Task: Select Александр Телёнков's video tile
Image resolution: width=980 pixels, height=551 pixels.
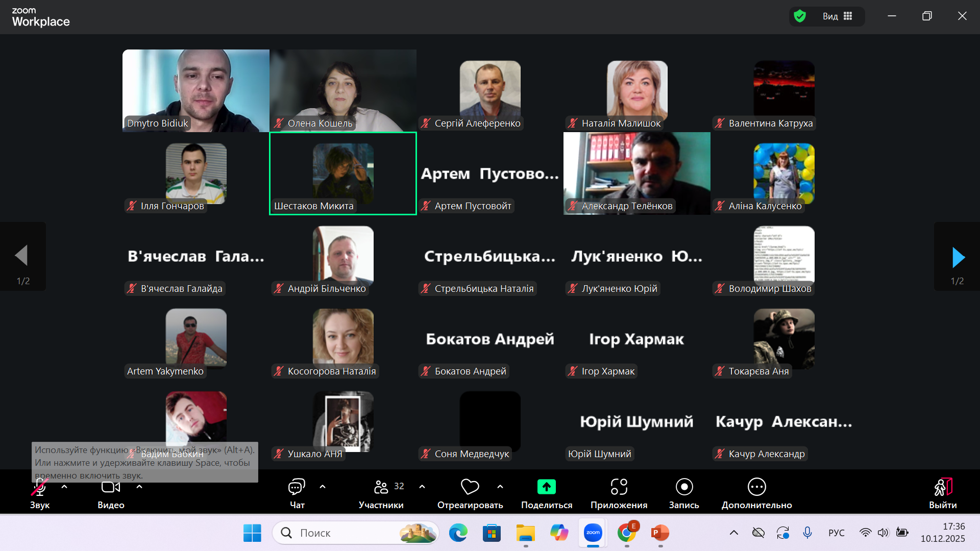Action: click(x=636, y=173)
